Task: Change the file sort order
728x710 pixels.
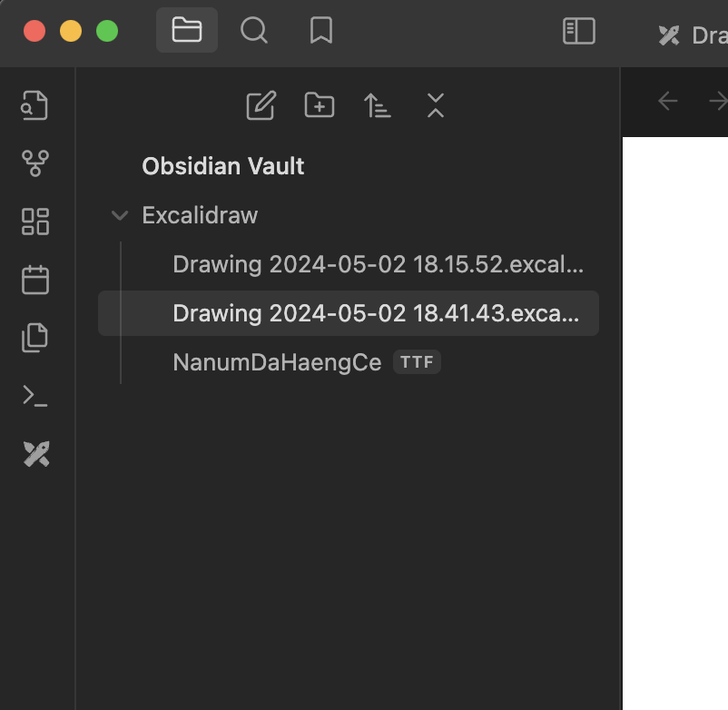Action: [x=377, y=105]
